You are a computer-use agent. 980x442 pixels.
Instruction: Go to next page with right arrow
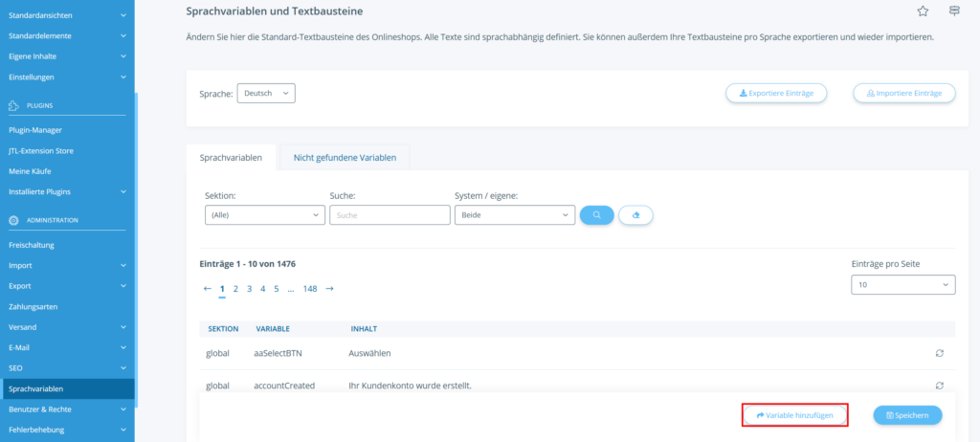click(x=329, y=288)
